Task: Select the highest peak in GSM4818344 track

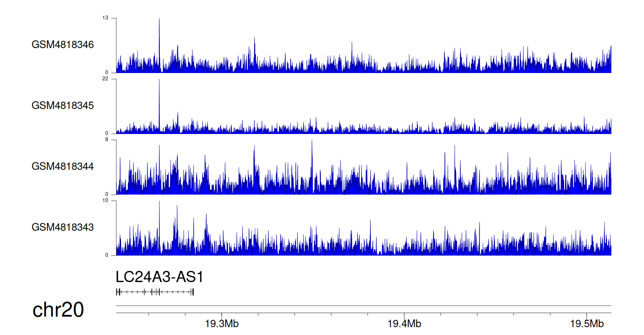Action: click(312, 141)
